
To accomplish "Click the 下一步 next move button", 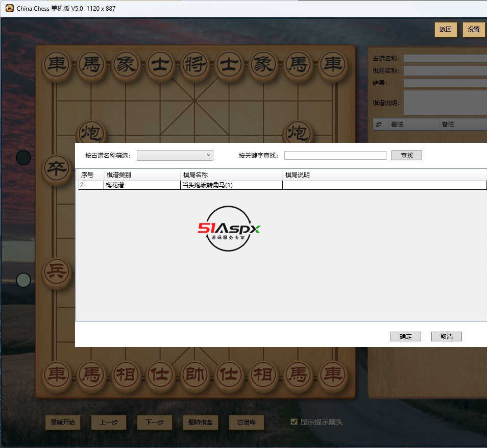I will [155, 422].
